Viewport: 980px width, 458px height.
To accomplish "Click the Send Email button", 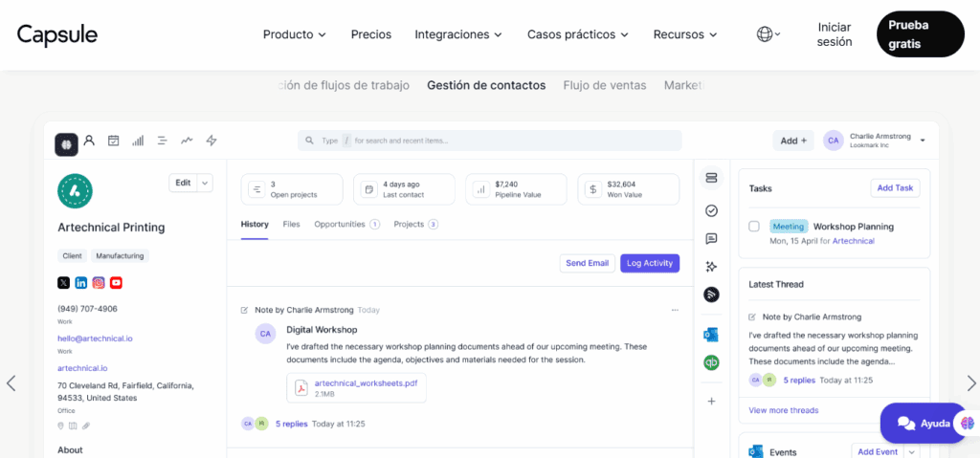I will click(x=587, y=263).
